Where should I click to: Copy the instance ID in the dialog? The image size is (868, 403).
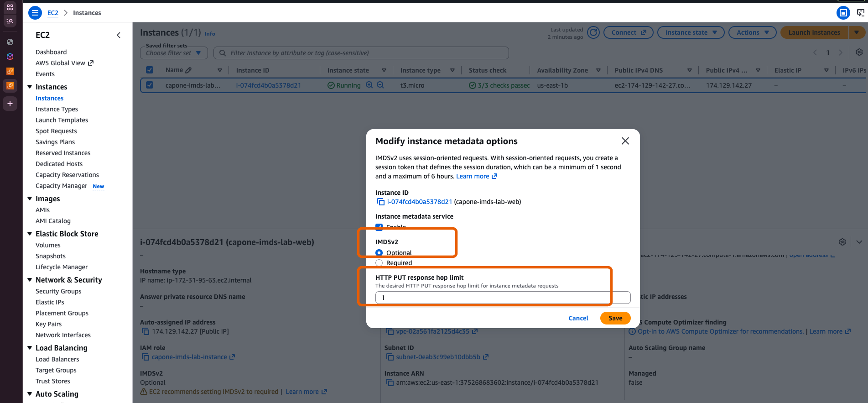click(380, 202)
